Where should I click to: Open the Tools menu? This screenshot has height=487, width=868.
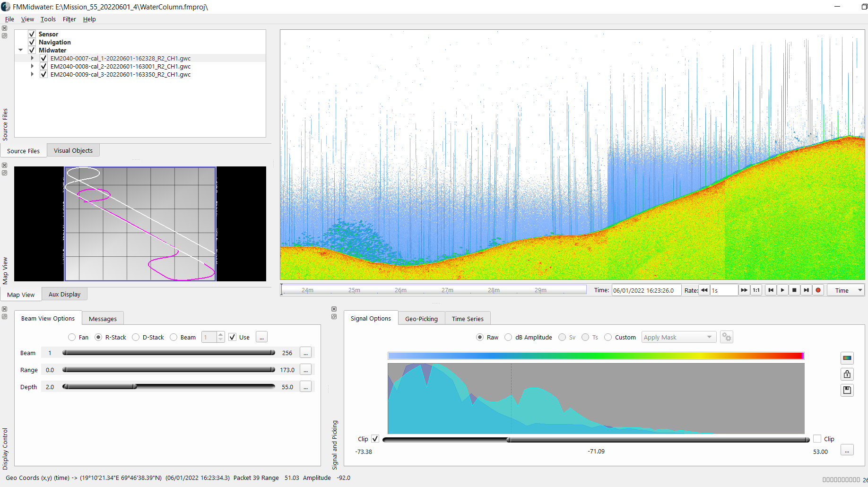pos(48,19)
